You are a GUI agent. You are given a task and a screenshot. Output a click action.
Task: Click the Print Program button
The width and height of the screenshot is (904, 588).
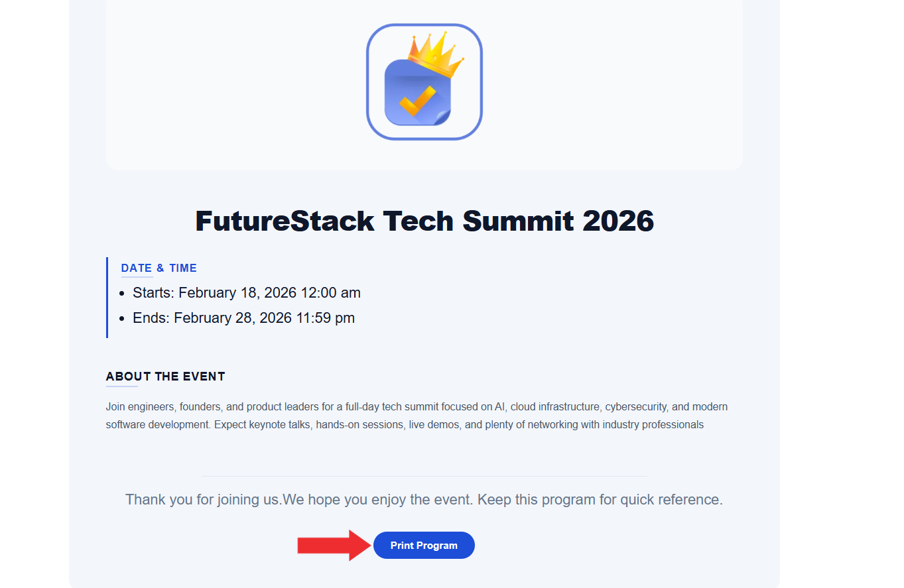click(424, 546)
